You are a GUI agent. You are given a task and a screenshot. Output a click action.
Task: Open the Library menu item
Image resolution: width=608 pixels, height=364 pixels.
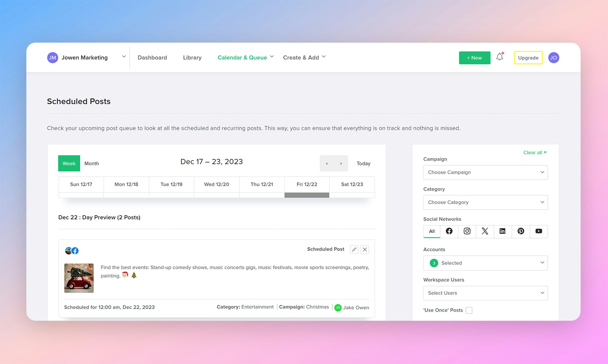click(192, 57)
